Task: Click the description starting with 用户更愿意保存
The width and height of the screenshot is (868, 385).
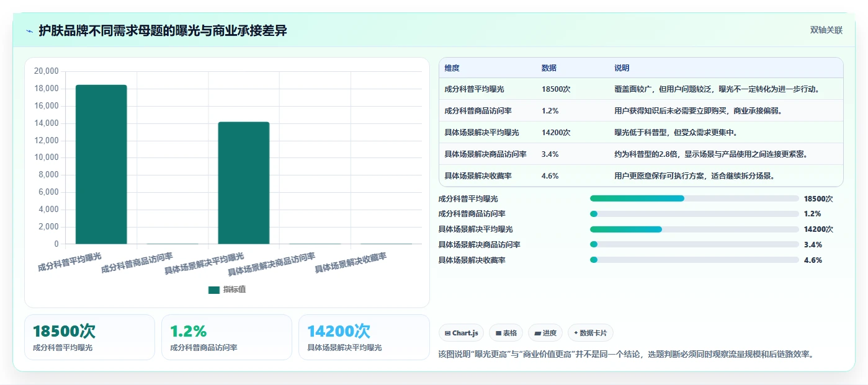Action: point(694,176)
